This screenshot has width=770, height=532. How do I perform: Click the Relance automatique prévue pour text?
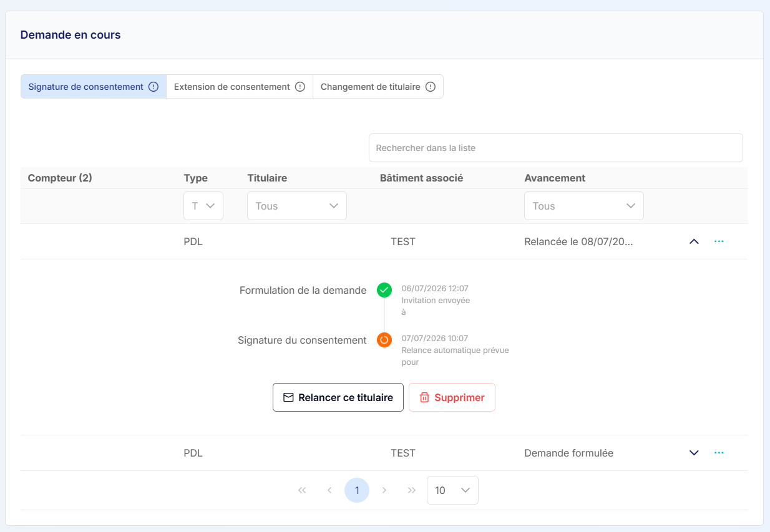coord(455,356)
